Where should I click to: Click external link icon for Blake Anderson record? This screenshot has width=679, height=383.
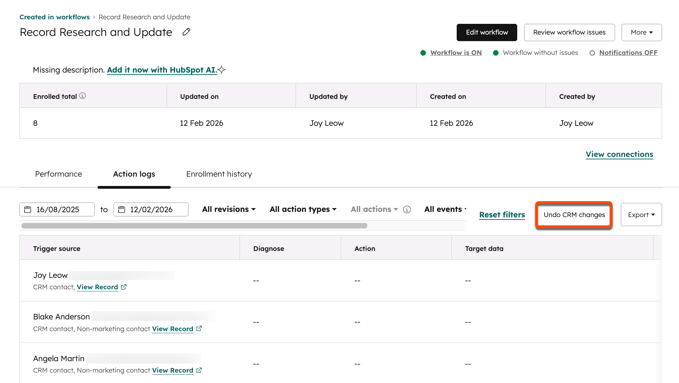coord(199,329)
